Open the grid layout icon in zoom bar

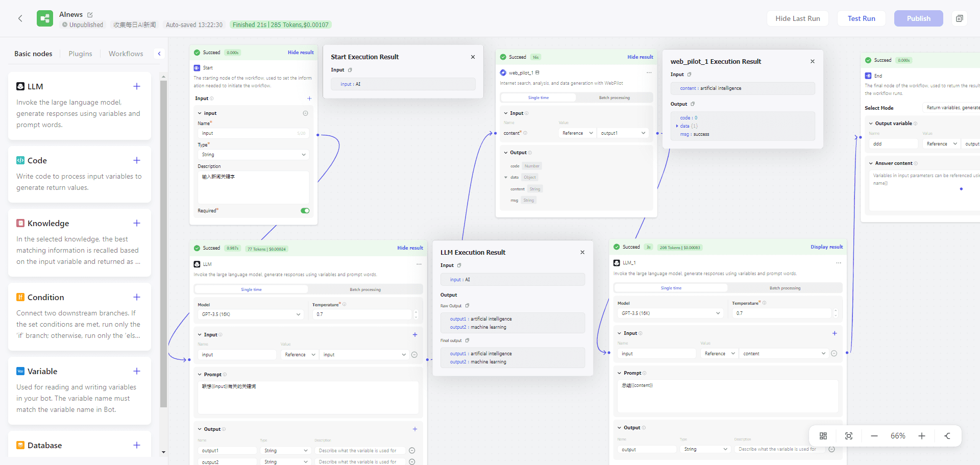click(823, 436)
